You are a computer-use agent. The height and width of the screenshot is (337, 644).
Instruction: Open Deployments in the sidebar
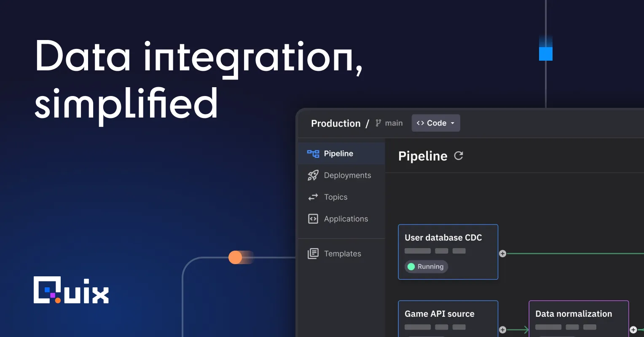342,175
